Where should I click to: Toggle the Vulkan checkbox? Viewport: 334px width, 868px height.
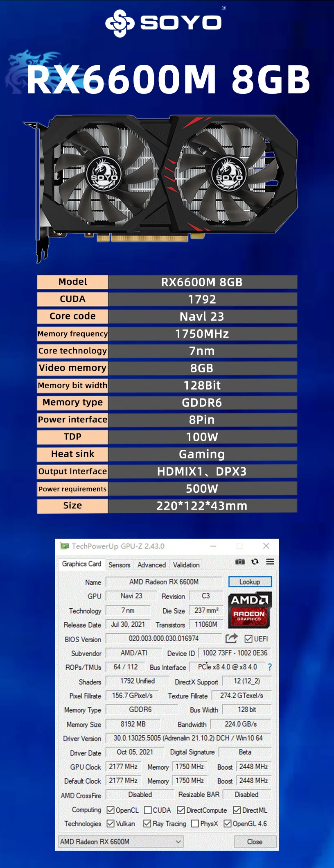pyautogui.click(x=111, y=823)
